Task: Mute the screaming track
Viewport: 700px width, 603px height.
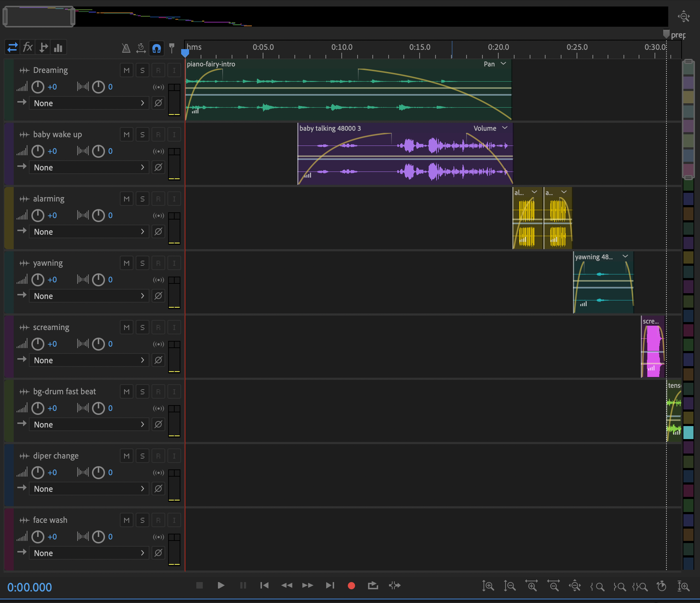Action: [x=126, y=327]
